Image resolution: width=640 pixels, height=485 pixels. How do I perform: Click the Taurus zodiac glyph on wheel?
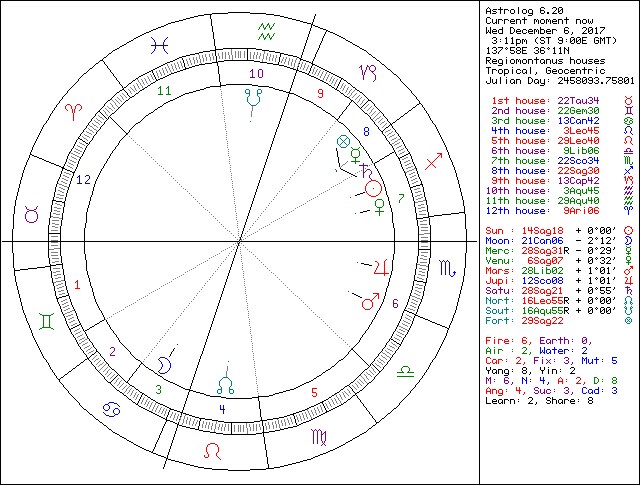point(32,215)
